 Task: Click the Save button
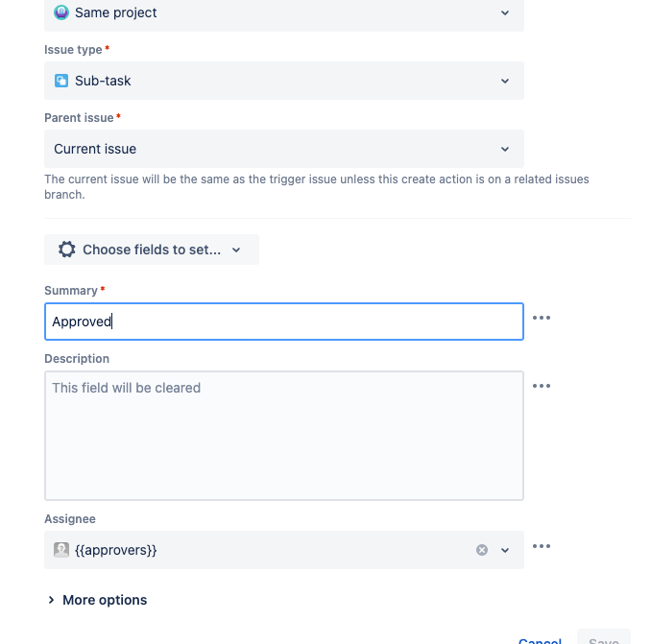(x=603, y=637)
